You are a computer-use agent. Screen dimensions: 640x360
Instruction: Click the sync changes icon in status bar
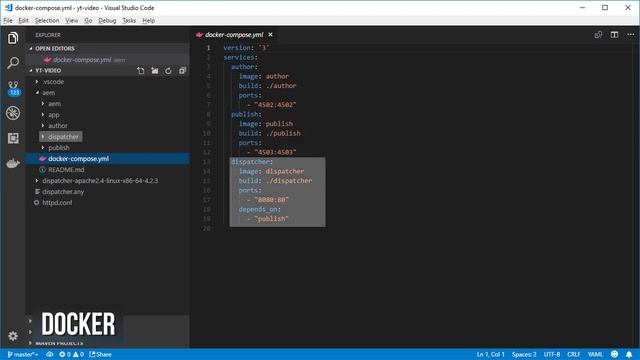[49, 354]
